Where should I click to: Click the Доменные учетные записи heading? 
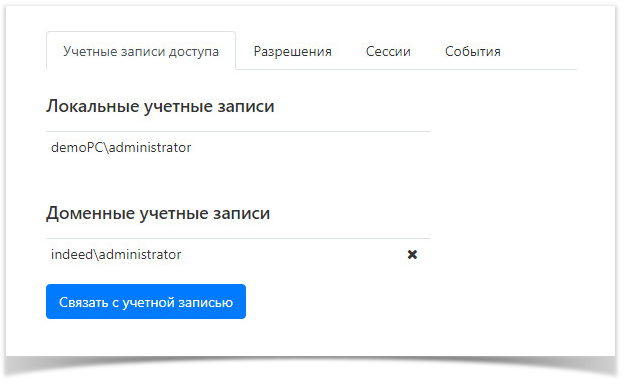click(158, 213)
